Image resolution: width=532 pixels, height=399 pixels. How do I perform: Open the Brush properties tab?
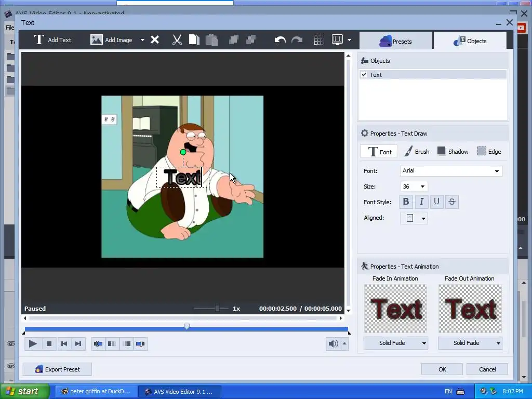pyautogui.click(x=417, y=152)
